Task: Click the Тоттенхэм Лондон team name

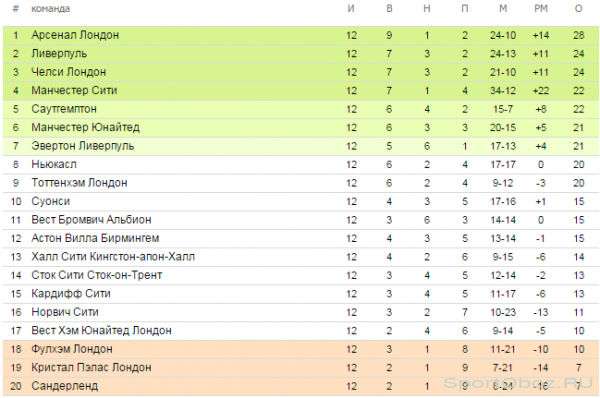Action: point(79,183)
